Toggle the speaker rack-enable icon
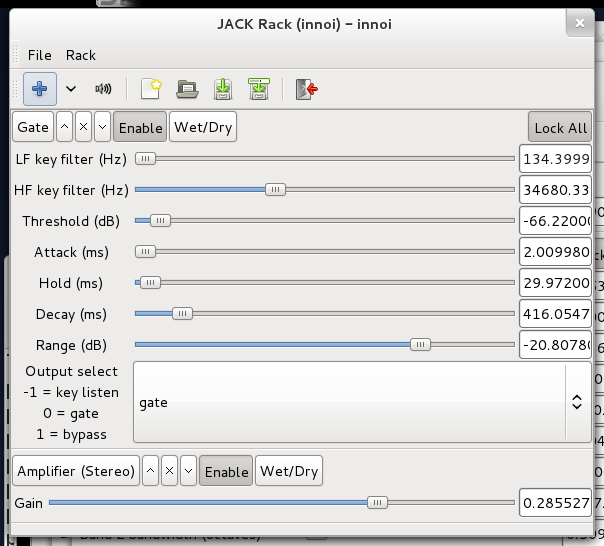This screenshot has height=546, width=604. pos(103,89)
